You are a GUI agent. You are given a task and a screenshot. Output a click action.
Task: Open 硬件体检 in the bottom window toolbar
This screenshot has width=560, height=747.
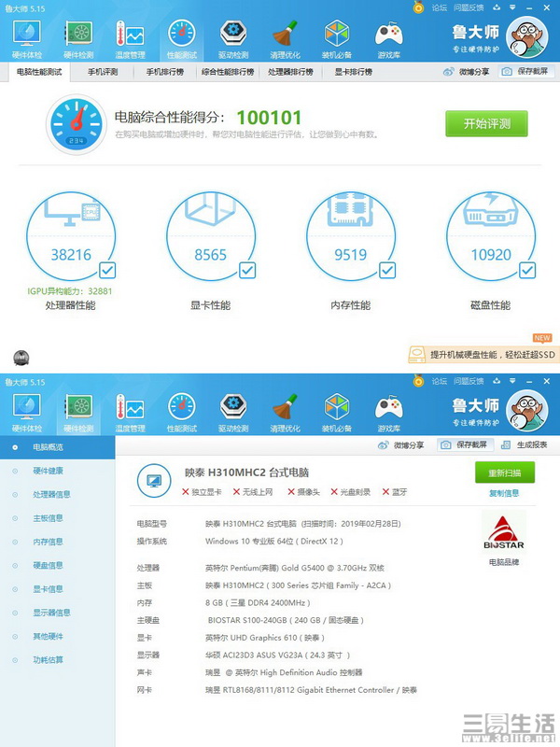coord(27,413)
